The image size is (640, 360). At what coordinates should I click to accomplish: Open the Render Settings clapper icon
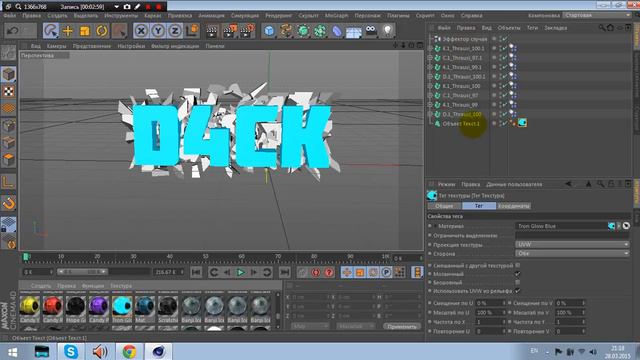(x=247, y=31)
